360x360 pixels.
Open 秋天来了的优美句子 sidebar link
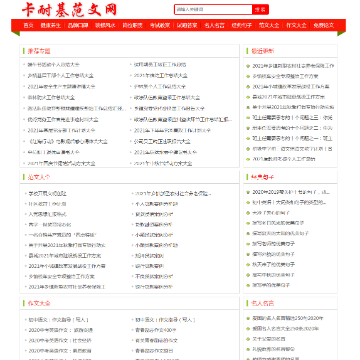[274, 264]
